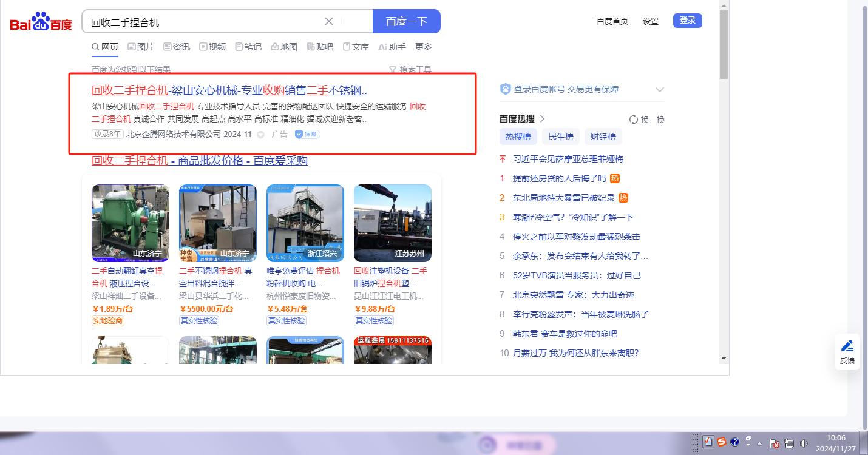Click the 山东济宁 green kneader thumbnail
The image size is (868, 455).
[x=131, y=223]
